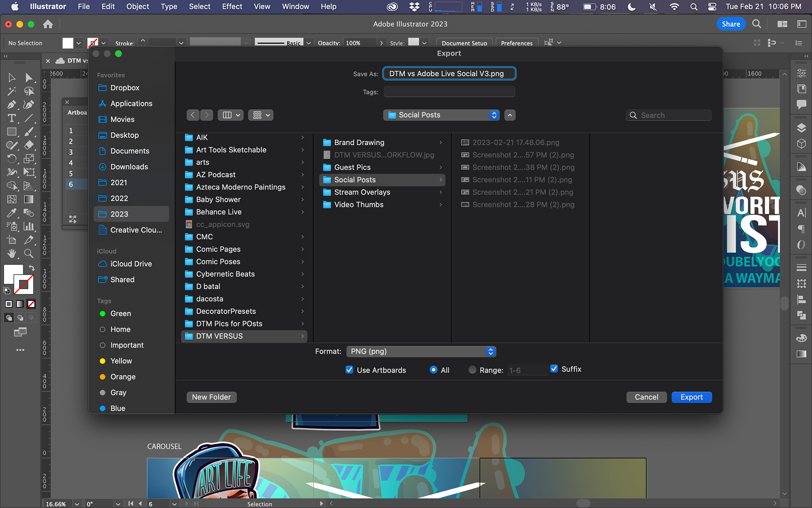The height and width of the screenshot is (508, 812).
Task: Select the Selection arrow tool
Action: [12, 77]
